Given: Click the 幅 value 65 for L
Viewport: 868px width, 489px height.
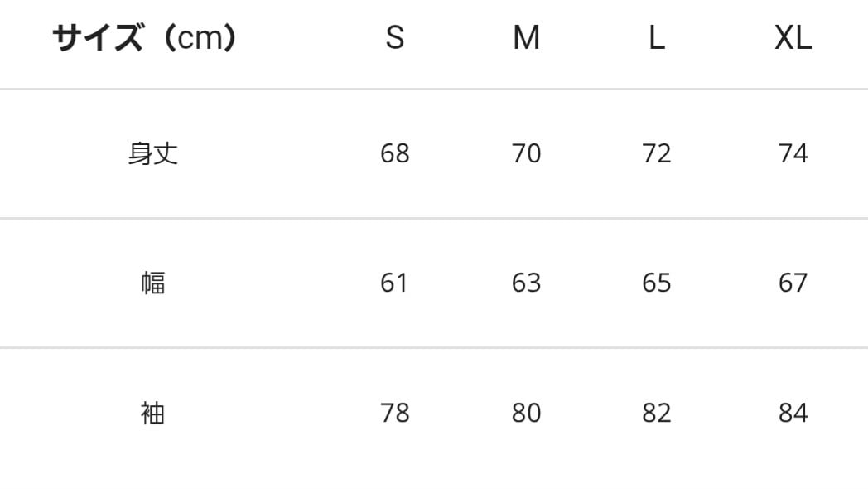Looking at the screenshot, I should pos(657,283).
